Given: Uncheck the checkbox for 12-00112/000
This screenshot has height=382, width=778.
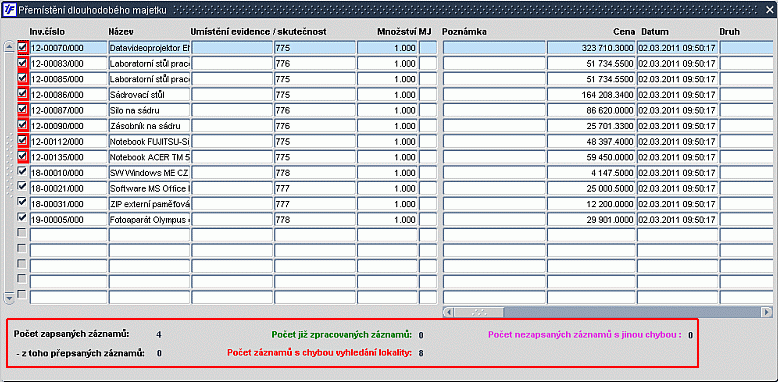Looking at the screenshot, I should [22, 141].
